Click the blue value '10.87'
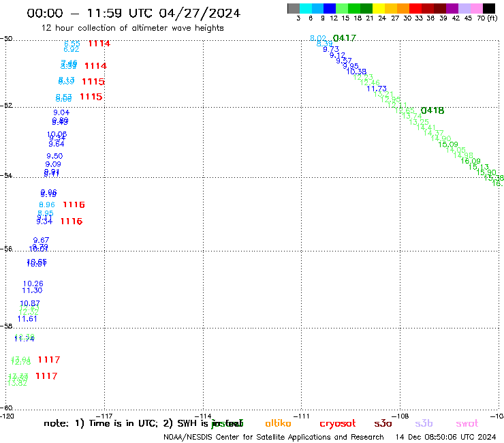504x443 pixels. click(30, 303)
